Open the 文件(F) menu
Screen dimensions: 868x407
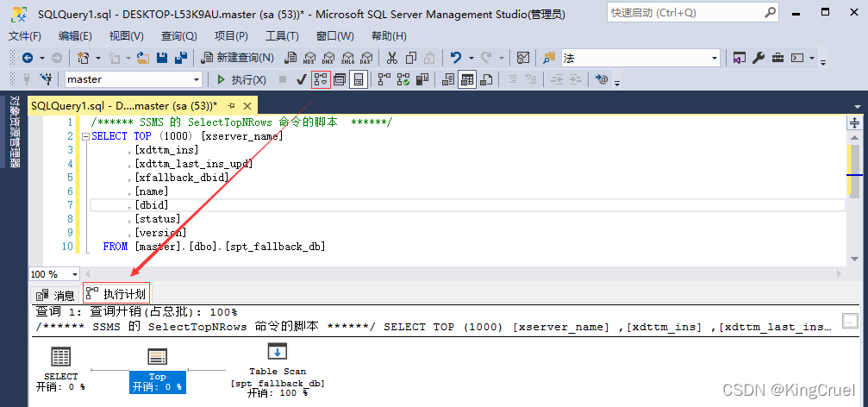tap(25, 36)
